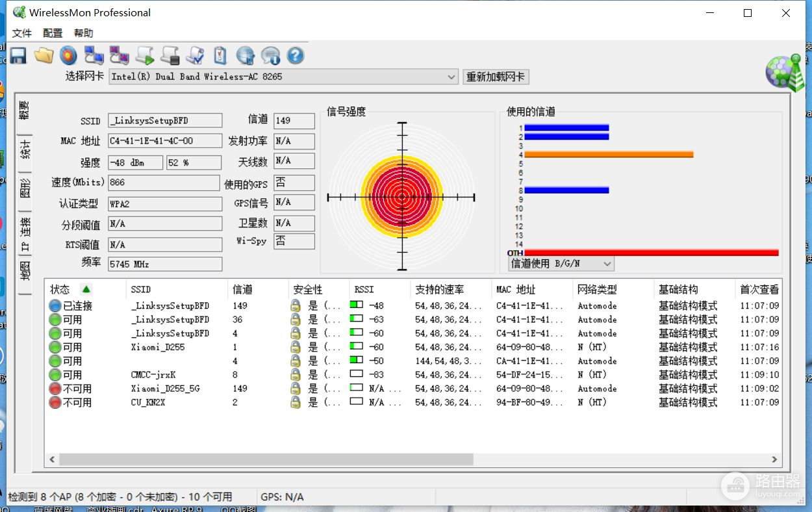812x512 pixels.
Task: Click the clipboard checklist toolbar icon
Action: click(220, 56)
